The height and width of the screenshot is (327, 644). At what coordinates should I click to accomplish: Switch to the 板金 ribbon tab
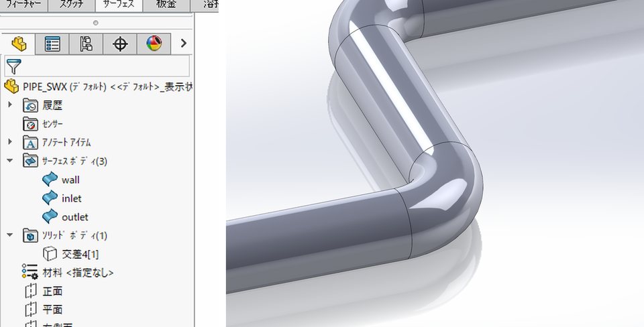point(166,5)
